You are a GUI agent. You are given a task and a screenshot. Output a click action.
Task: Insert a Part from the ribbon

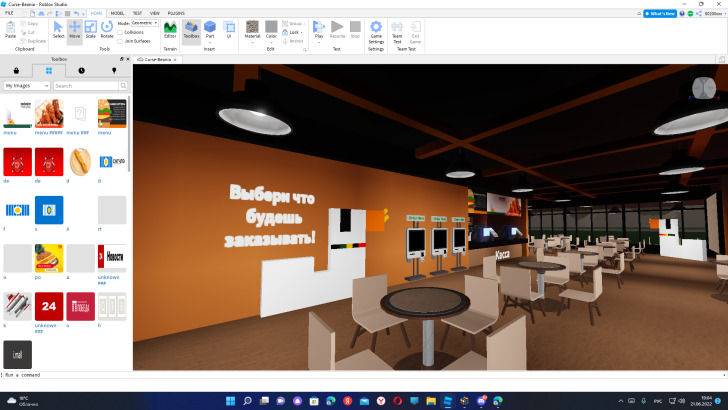click(210, 29)
